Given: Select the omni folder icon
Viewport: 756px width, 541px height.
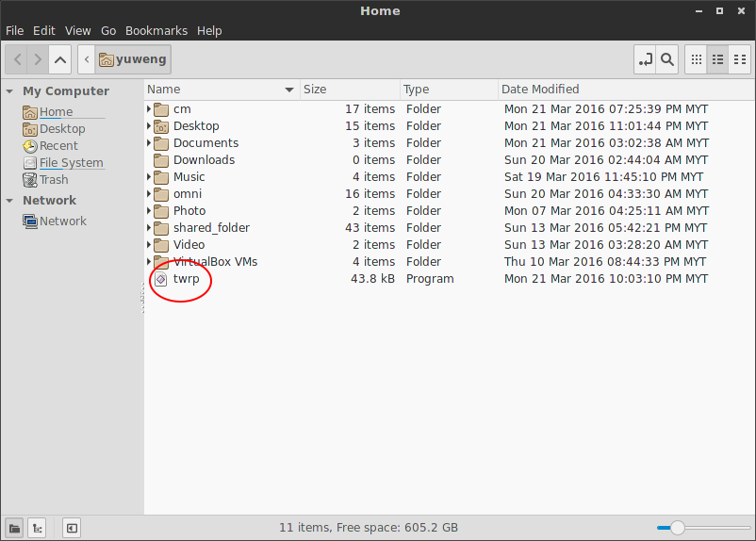Looking at the screenshot, I should coord(161,194).
